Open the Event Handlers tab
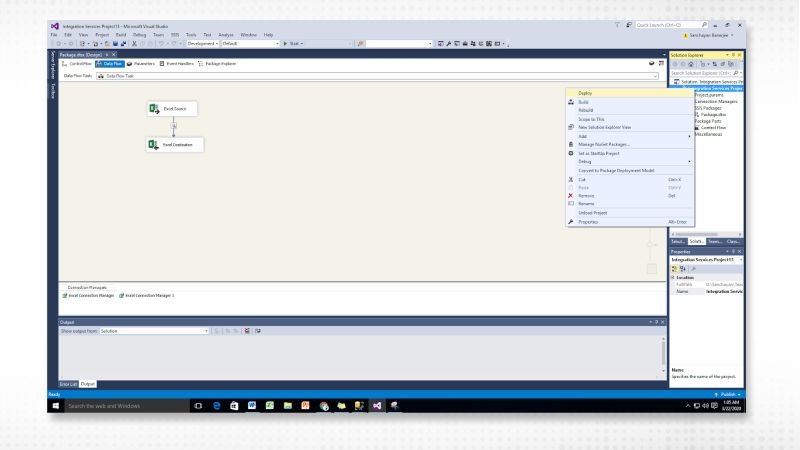 tap(177, 64)
